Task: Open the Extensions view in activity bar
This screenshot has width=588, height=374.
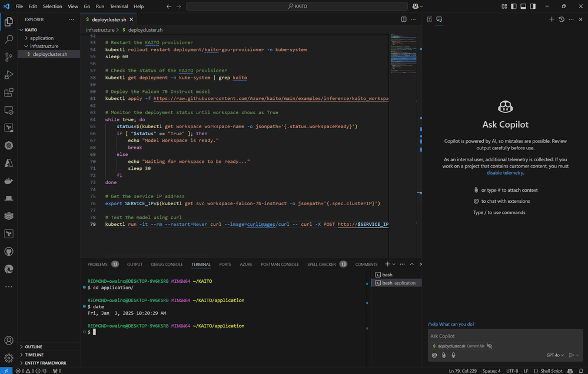Action: coord(9,92)
